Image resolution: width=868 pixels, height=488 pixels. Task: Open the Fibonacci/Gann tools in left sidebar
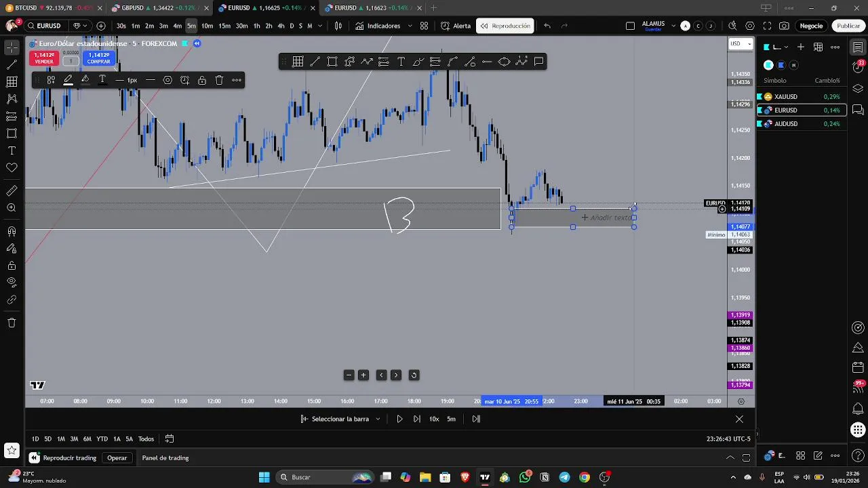[x=12, y=82]
